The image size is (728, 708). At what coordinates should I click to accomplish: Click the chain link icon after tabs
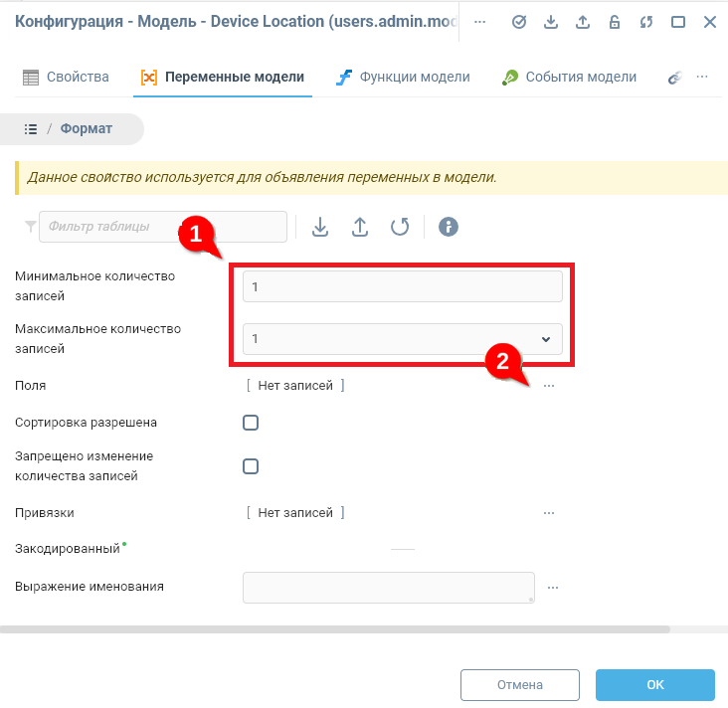coord(673,78)
